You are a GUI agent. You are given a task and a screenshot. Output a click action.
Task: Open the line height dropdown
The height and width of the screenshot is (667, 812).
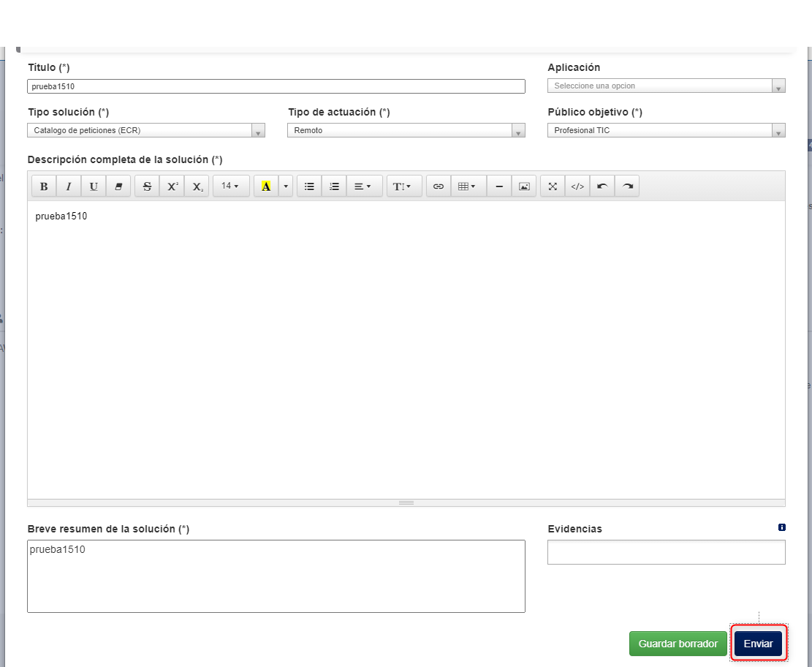[x=404, y=186]
